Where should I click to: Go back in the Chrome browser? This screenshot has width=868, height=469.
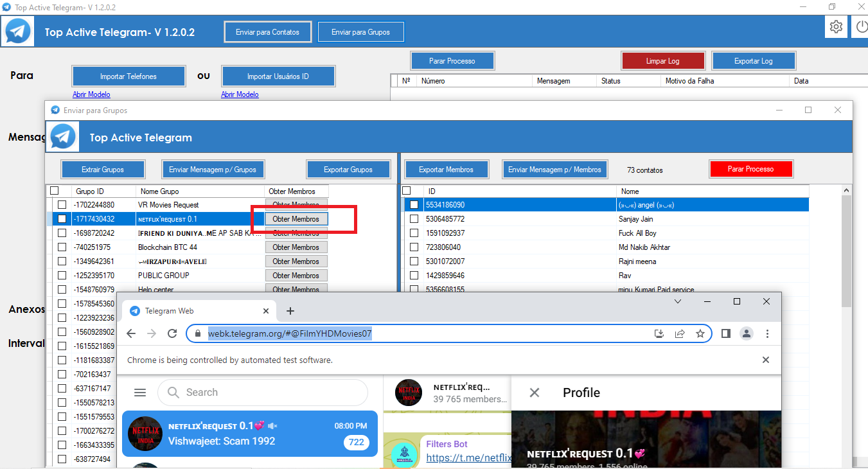click(x=131, y=333)
